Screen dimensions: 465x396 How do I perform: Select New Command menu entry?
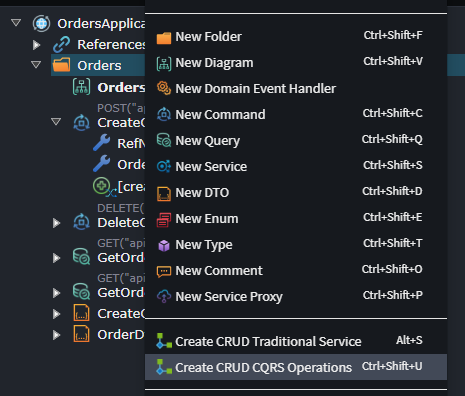[x=296, y=115]
